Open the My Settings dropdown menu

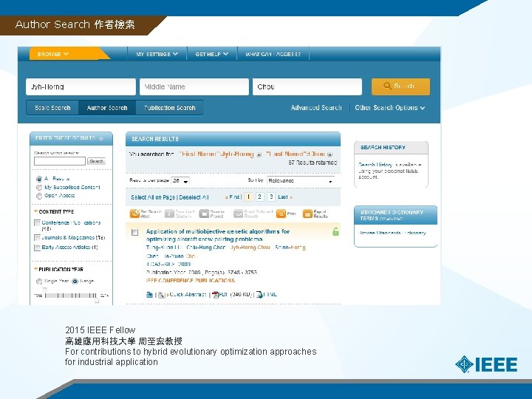(157, 54)
